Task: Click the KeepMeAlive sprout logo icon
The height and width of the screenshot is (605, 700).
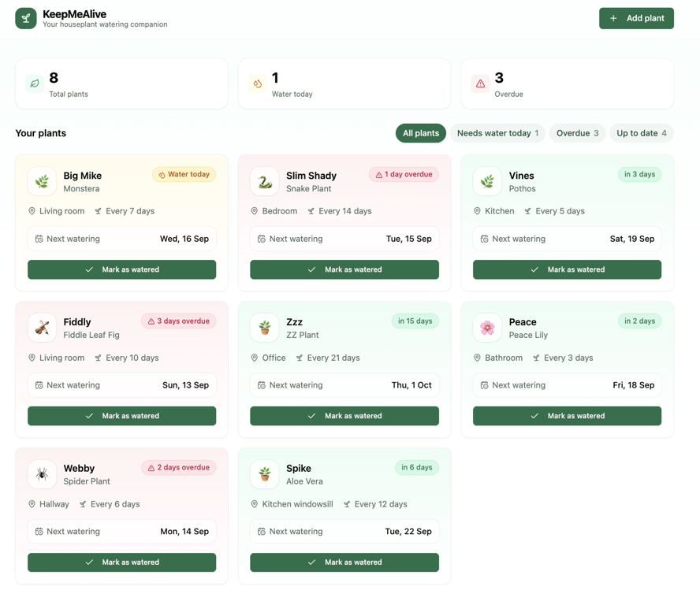Action: 26,18
